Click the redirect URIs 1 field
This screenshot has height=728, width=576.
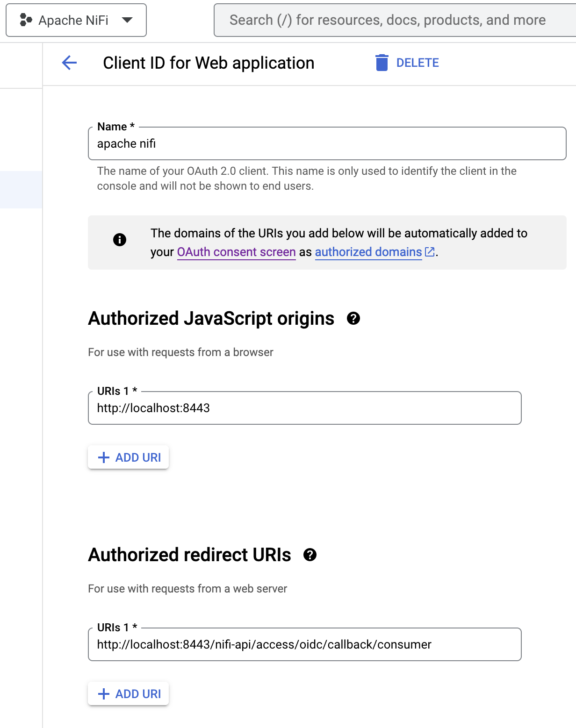tap(304, 644)
